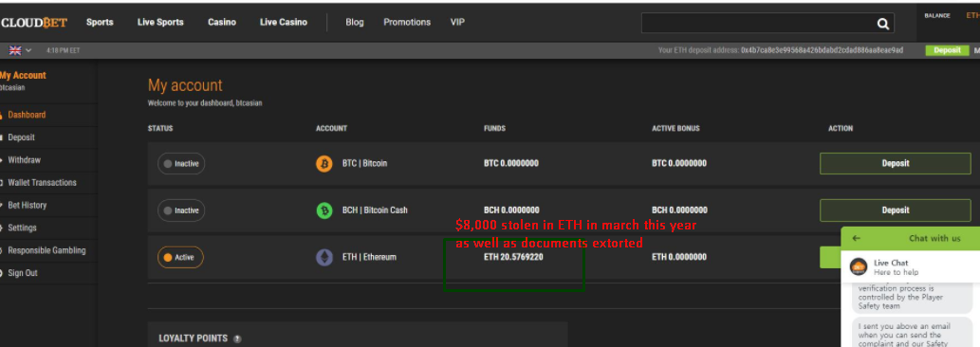This screenshot has width=980, height=347.
Task: Open Deposit in the sidebar
Action: click(21, 137)
